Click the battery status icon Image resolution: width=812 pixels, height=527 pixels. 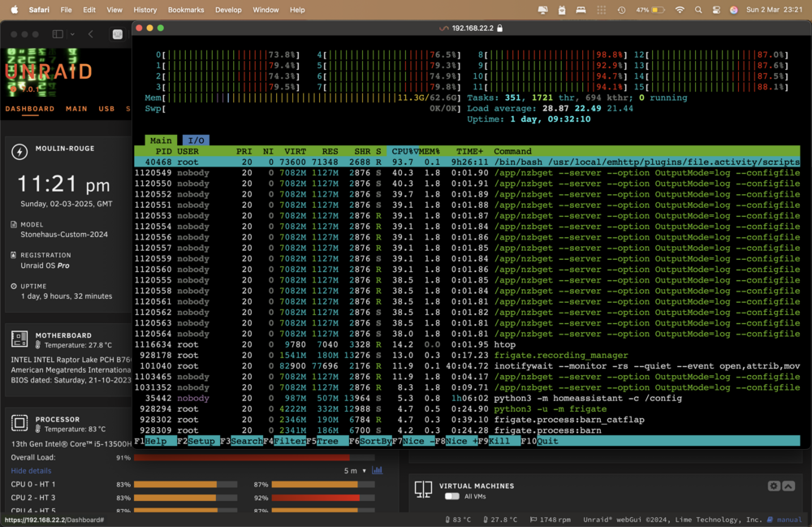pos(659,10)
